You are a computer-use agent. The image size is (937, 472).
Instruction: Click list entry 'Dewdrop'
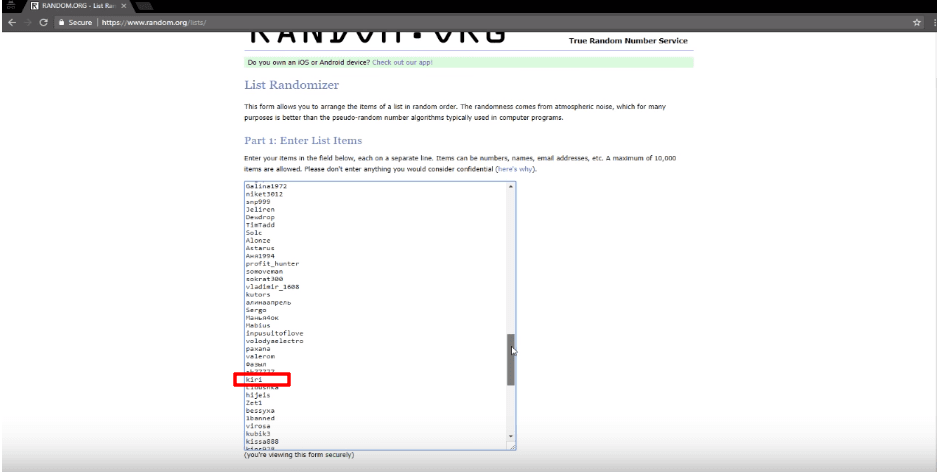tap(260, 217)
